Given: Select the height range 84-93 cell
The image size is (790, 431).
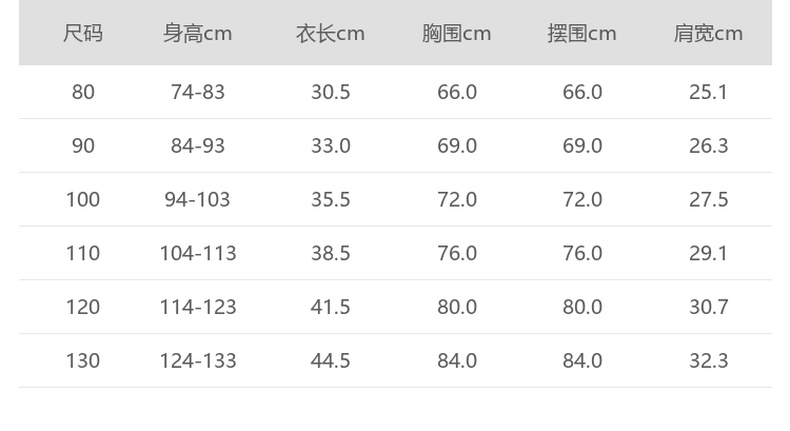Looking at the screenshot, I should [x=198, y=146].
